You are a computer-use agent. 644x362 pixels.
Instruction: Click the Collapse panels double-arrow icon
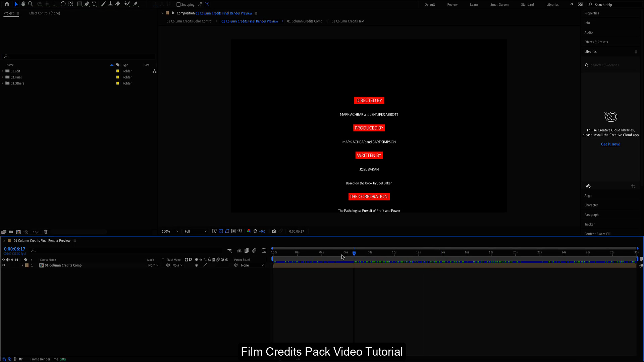tap(572, 4)
